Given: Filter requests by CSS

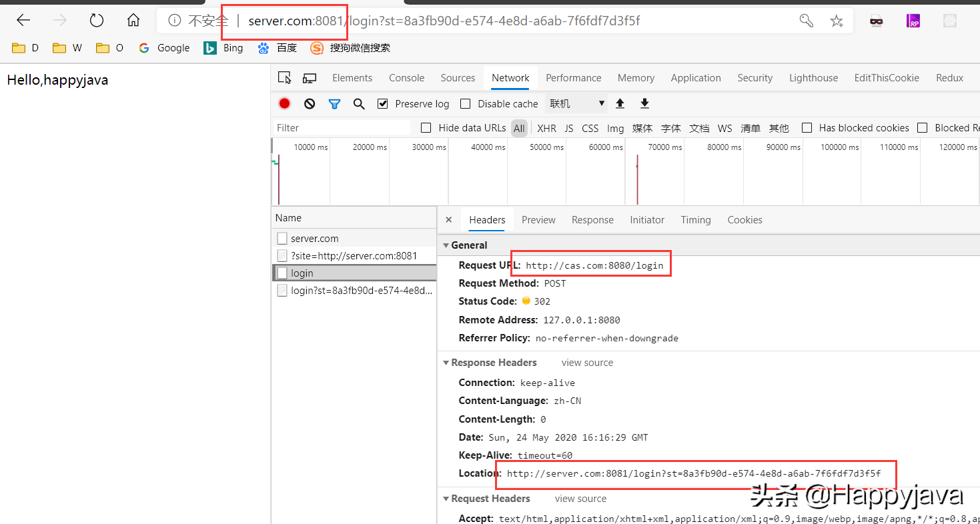Looking at the screenshot, I should point(590,128).
